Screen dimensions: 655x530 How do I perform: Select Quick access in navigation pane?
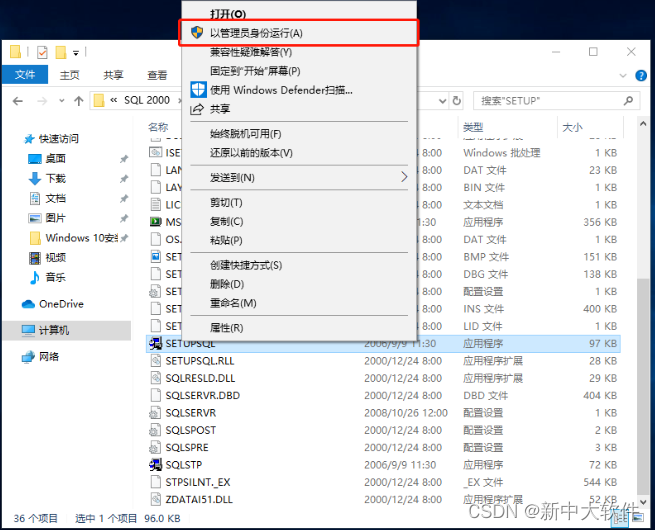(x=58, y=139)
